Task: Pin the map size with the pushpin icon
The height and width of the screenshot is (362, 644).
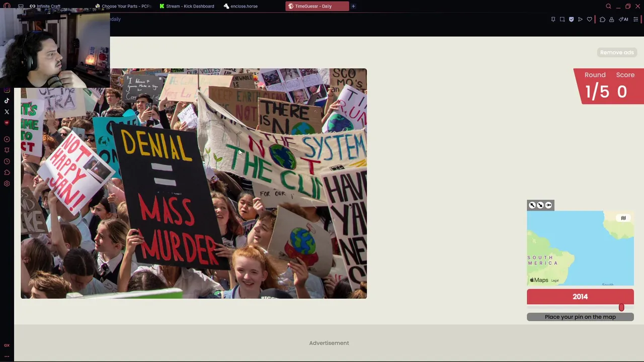Action: tap(548, 205)
